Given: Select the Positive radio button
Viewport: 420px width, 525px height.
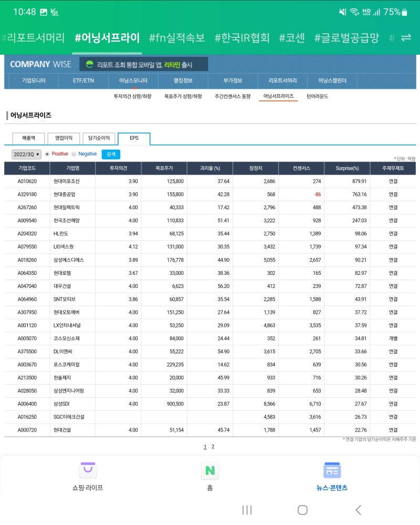Looking at the screenshot, I should click(x=47, y=154).
